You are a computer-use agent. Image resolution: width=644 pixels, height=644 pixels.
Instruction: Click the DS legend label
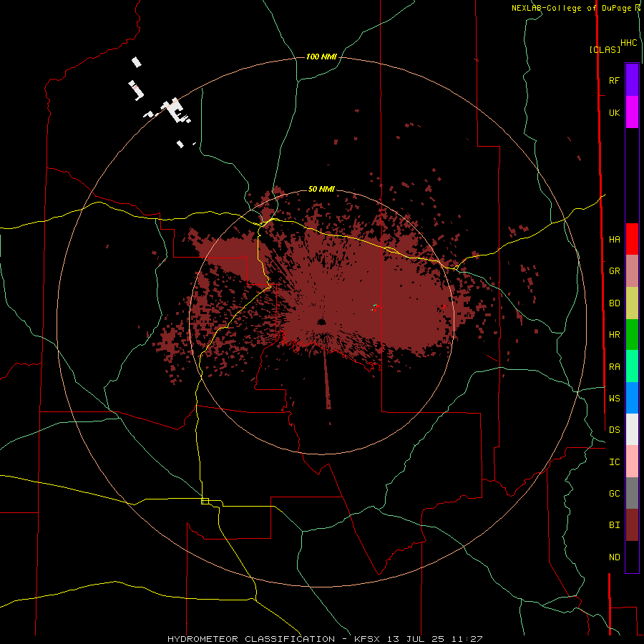click(x=614, y=430)
